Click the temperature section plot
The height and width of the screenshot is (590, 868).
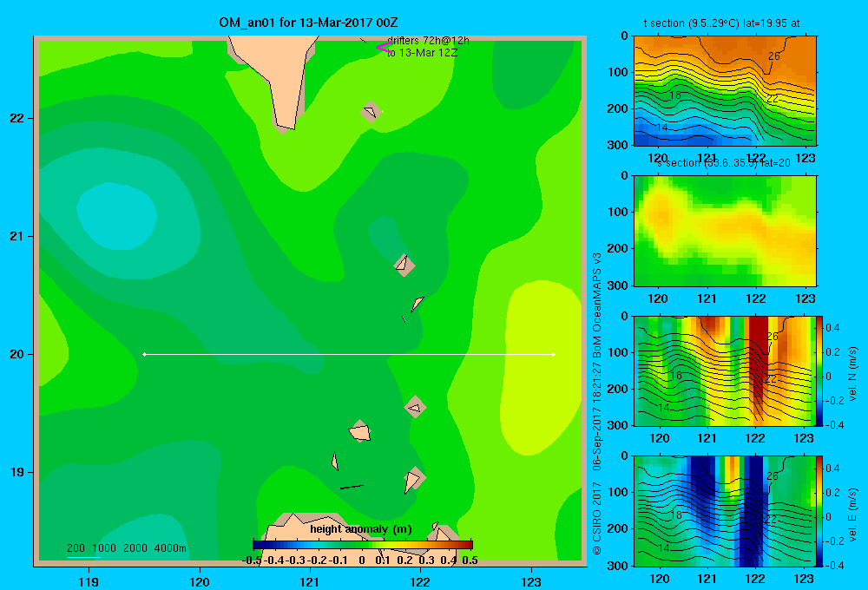[x=725, y=91]
